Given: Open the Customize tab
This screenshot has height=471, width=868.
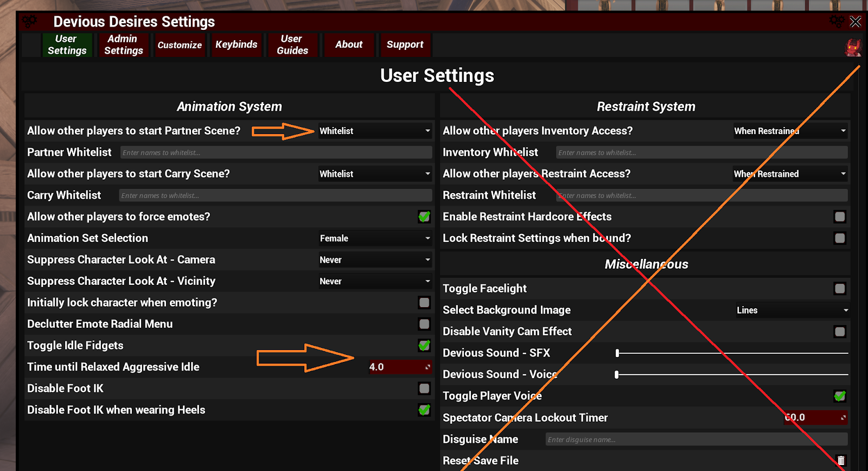Looking at the screenshot, I should 180,45.
